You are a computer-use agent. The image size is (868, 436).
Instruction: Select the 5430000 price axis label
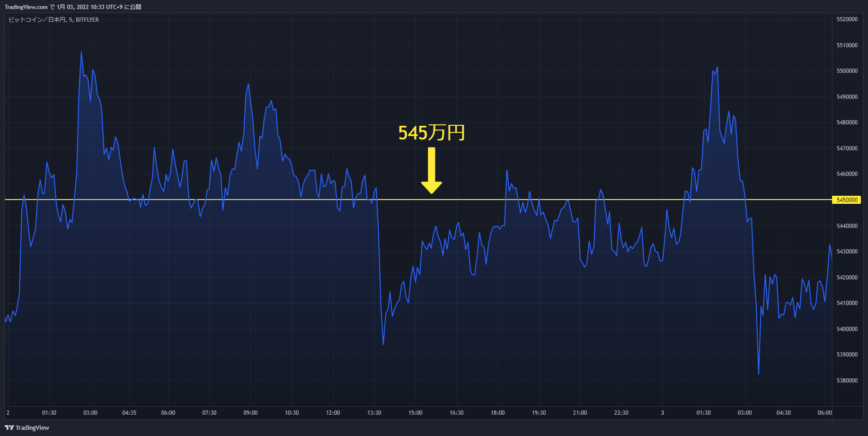pos(847,252)
